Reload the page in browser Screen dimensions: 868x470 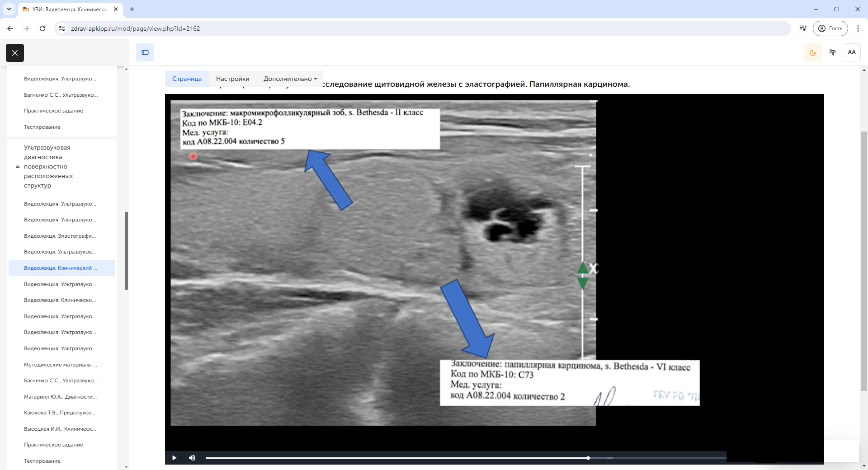[42, 28]
